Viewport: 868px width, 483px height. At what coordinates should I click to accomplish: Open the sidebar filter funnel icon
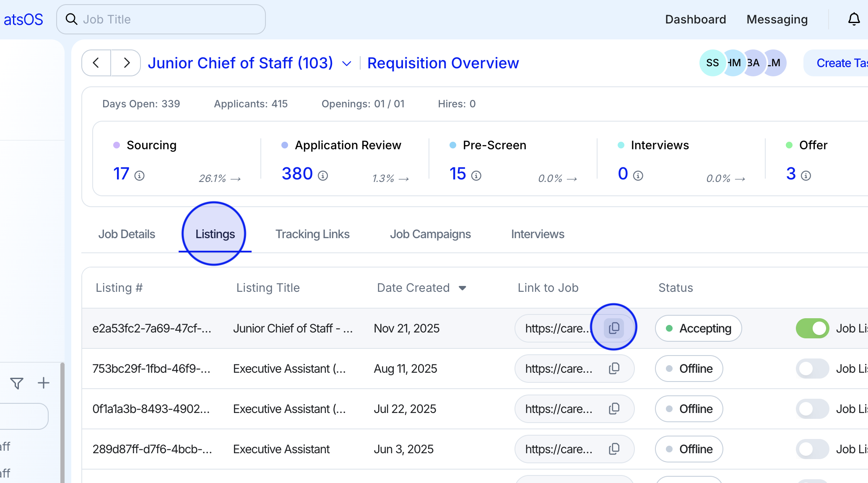point(17,383)
